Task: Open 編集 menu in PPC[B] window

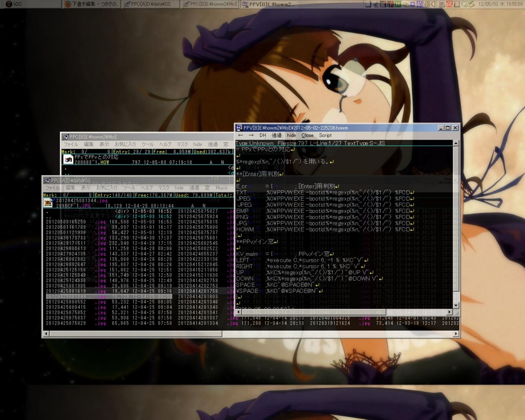Action: pyautogui.click(x=89, y=144)
